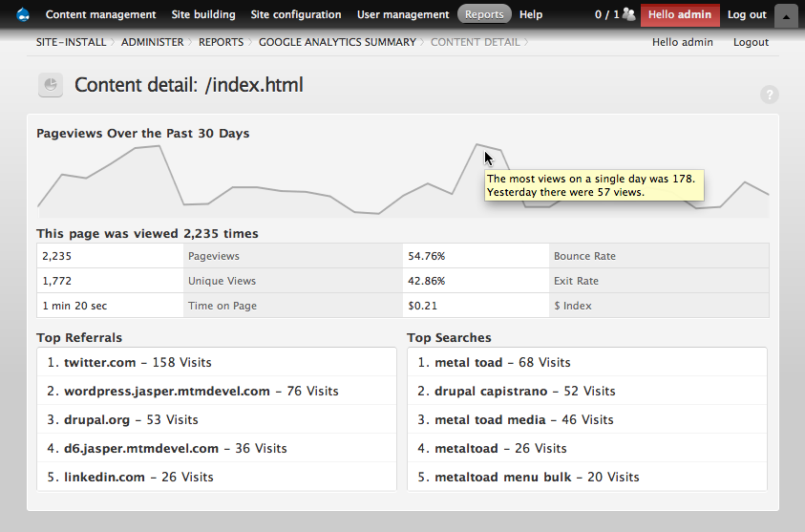805x532 pixels.
Task: Collapse the admin toolbar with arrow button
Action: [786, 15]
